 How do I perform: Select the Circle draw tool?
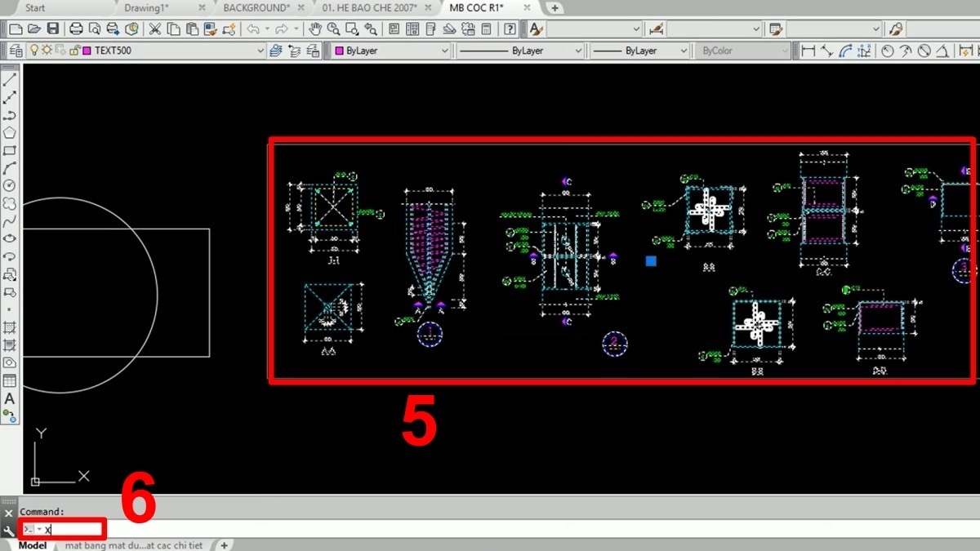click(10, 186)
